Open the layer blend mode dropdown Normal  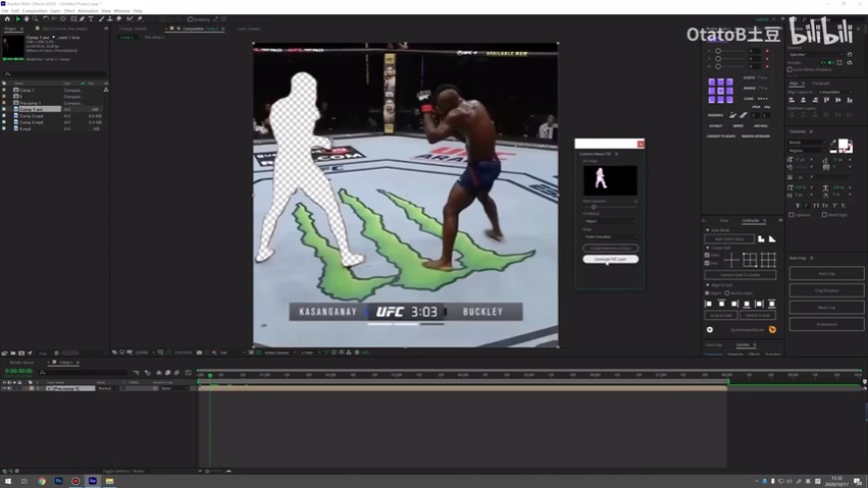coord(108,388)
